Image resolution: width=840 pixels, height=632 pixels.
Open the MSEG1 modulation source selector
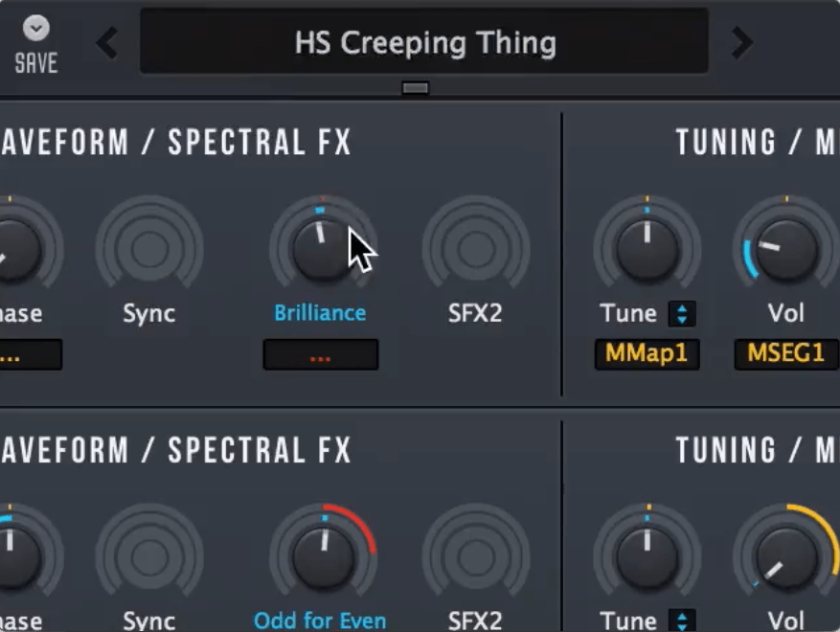786,354
